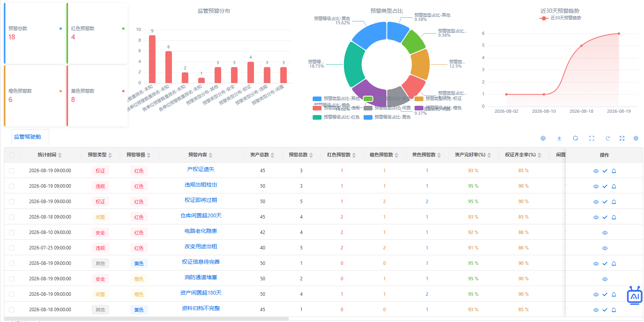
Task: Check the box for 权证信息待完善 row
Action: coord(12,263)
